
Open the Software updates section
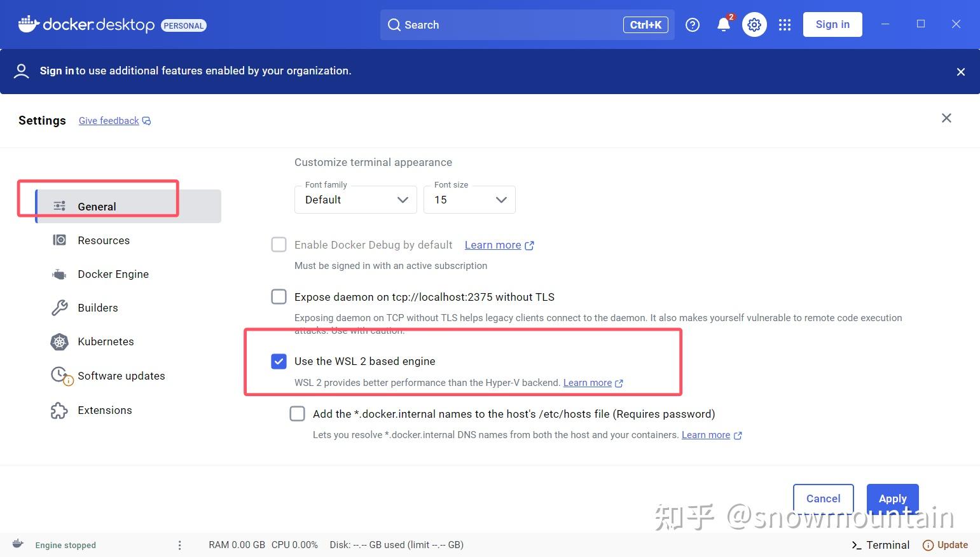(x=121, y=375)
